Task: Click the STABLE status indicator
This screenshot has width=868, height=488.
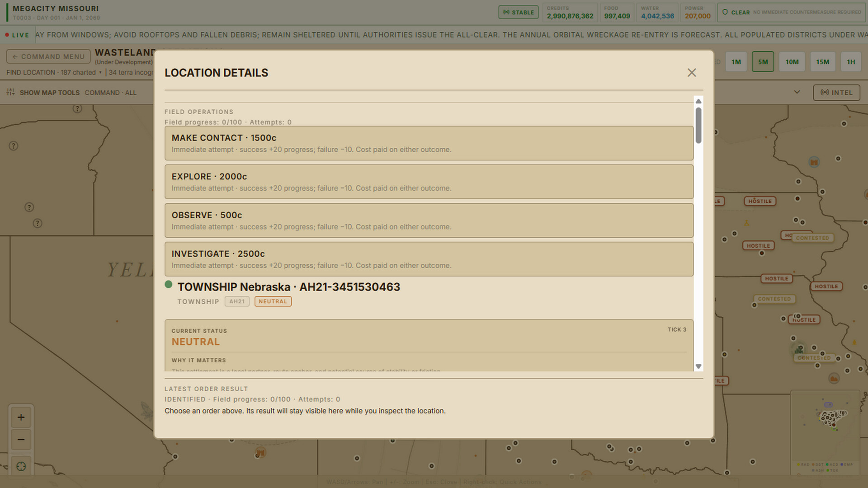Action: pyautogui.click(x=519, y=12)
